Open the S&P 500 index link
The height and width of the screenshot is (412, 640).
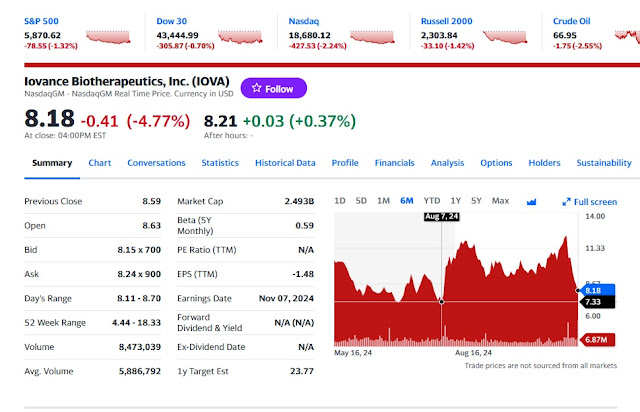[41, 21]
